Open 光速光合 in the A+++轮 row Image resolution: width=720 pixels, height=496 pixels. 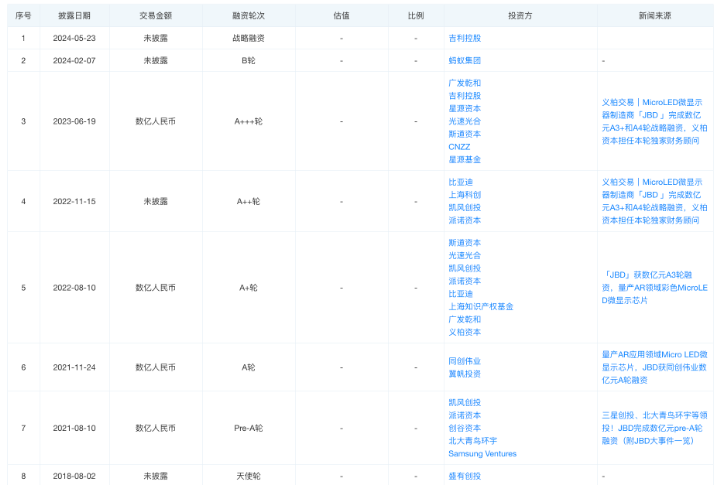pyautogui.click(x=464, y=121)
